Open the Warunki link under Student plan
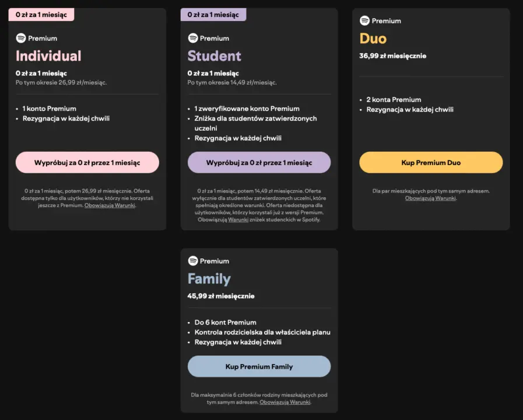Image resolution: width=523 pixels, height=420 pixels. 238,220
